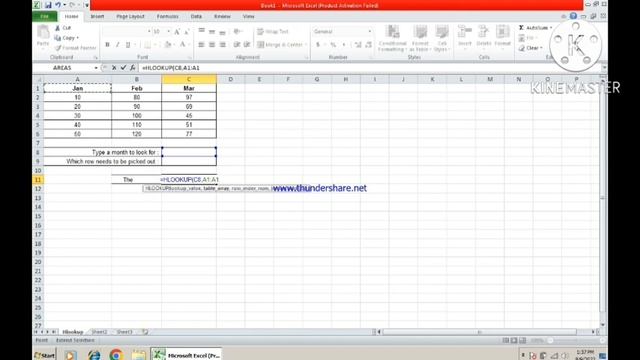640x360 pixels.
Task: Align text right
Action: pos(222,44)
